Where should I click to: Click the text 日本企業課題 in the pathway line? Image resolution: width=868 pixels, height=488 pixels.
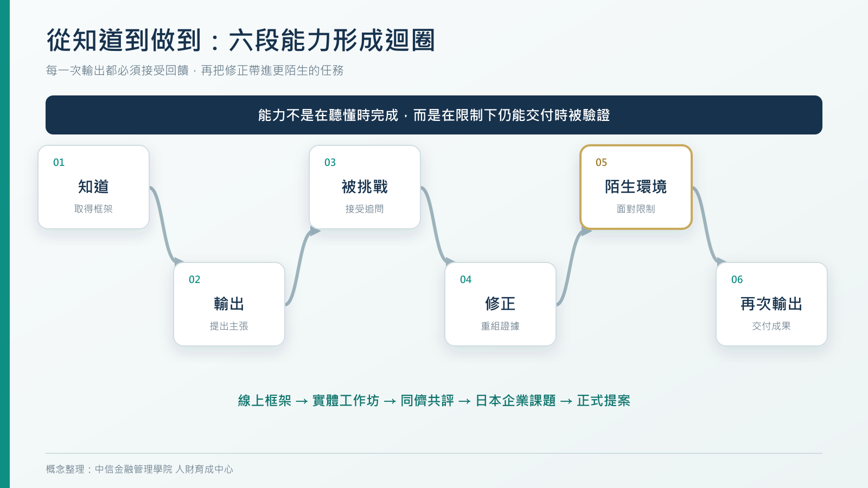pos(515,401)
